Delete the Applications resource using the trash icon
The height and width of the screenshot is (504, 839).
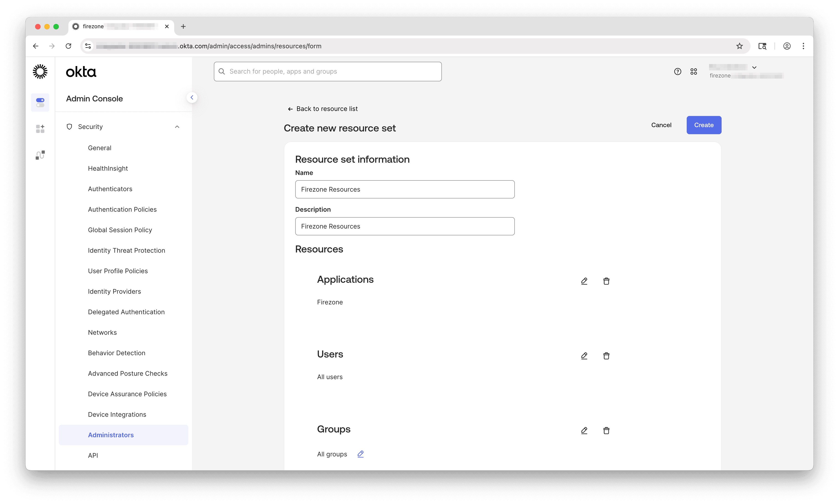pos(606,281)
